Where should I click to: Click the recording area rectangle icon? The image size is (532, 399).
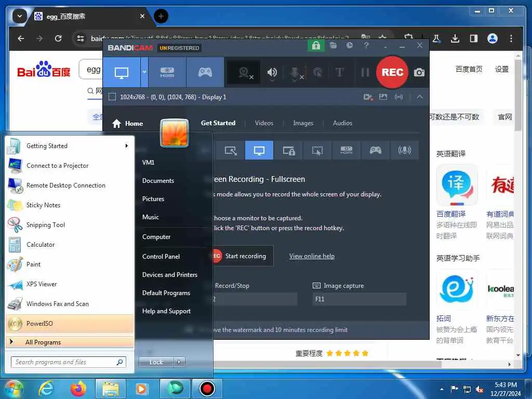click(x=112, y=97)
